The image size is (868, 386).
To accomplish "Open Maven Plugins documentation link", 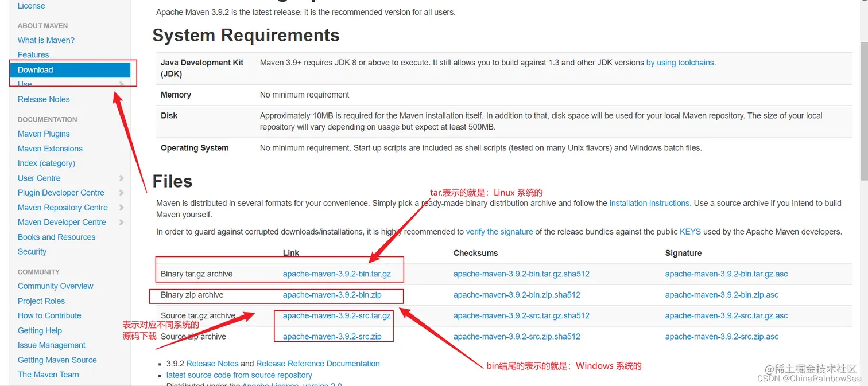I will [44, 134].
